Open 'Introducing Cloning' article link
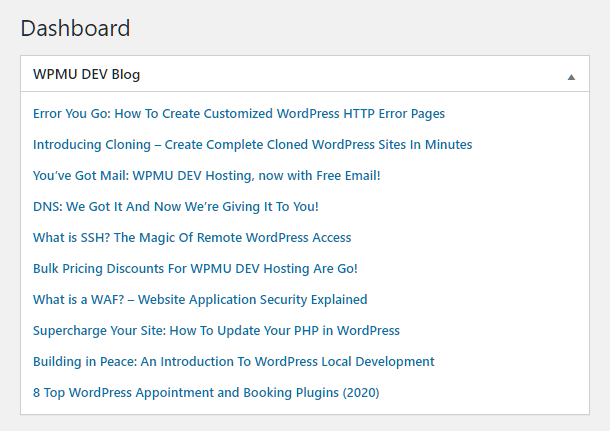610x431 pixels. coord(252,145)
